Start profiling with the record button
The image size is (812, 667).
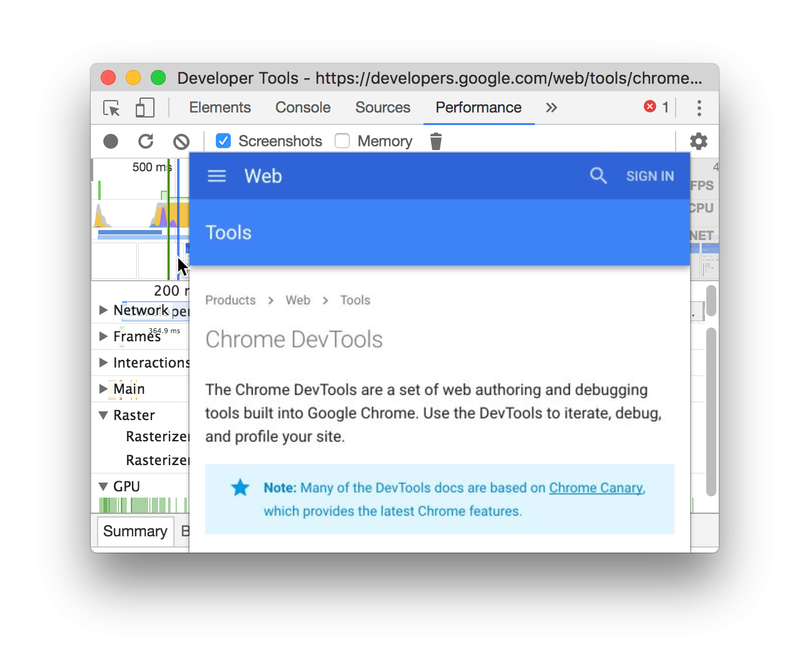point(110,141)
